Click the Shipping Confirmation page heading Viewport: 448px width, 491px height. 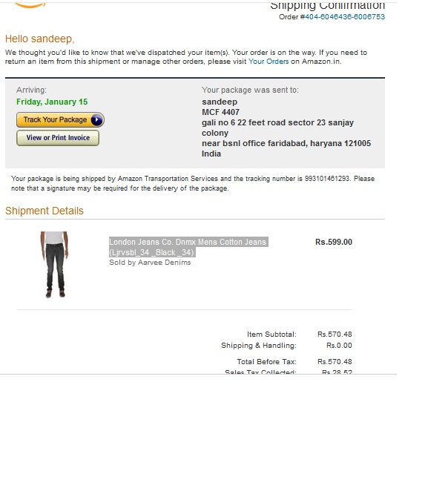coord(327,6)
